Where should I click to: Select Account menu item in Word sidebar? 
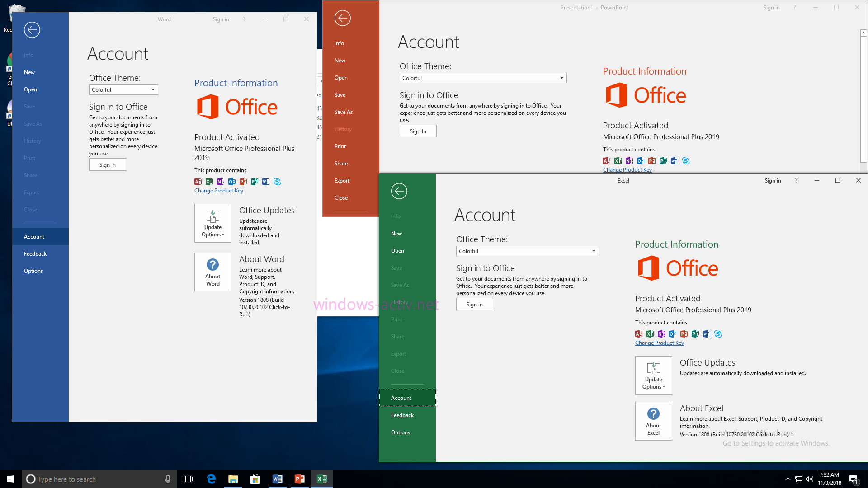coord(34,237)
